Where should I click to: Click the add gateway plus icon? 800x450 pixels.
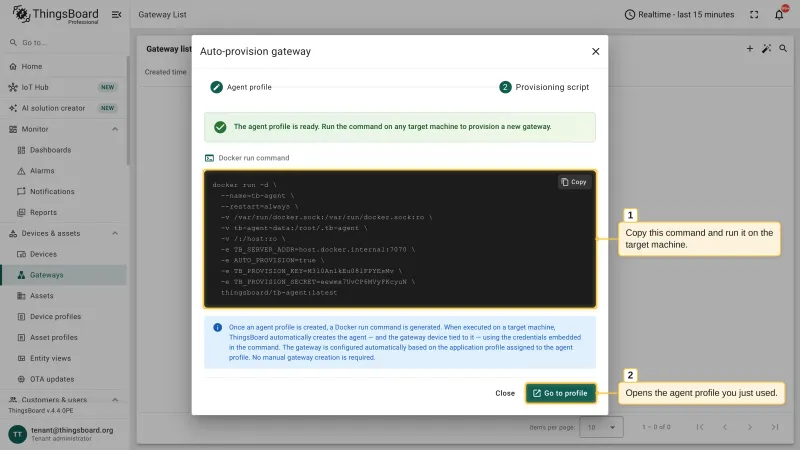[749, 48]
